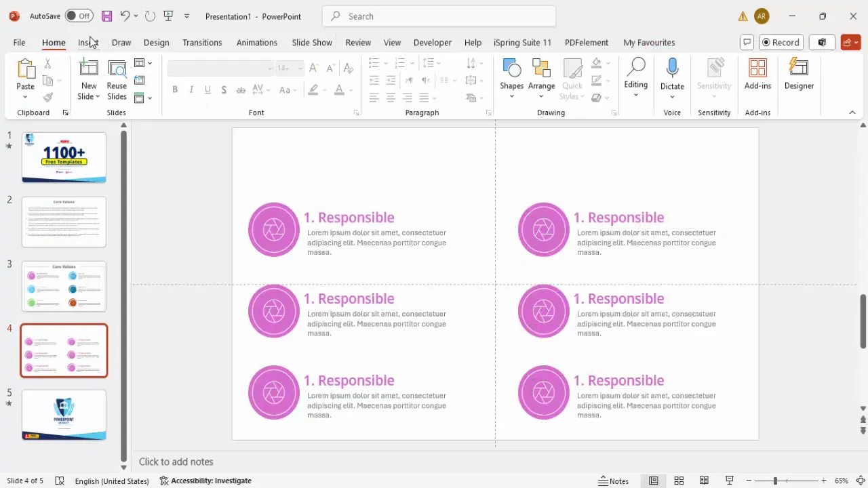Click the Paste clipboard icon

pyautogui.click(x=26, y=69)
